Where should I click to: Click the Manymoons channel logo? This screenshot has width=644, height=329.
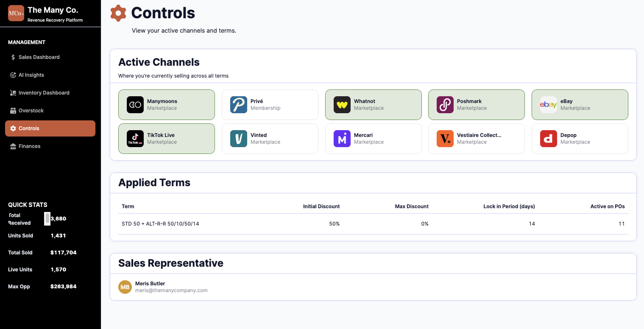[x=135, y=105]
